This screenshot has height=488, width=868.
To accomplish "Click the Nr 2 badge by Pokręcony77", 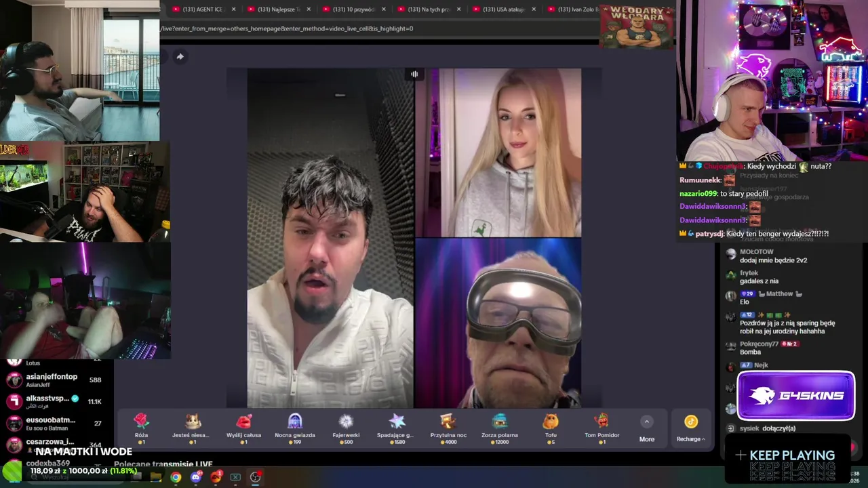I will (789, 344).
